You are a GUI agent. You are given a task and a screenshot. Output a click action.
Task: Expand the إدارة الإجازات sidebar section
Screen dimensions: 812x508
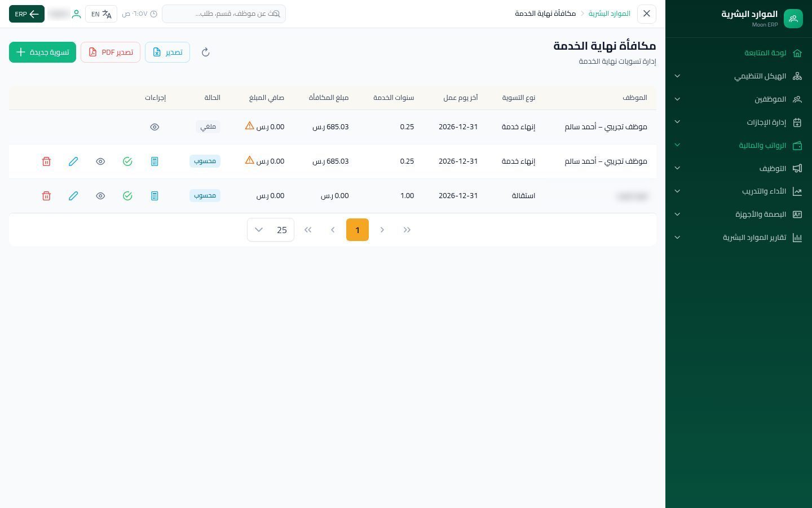[x=738, y=122]
